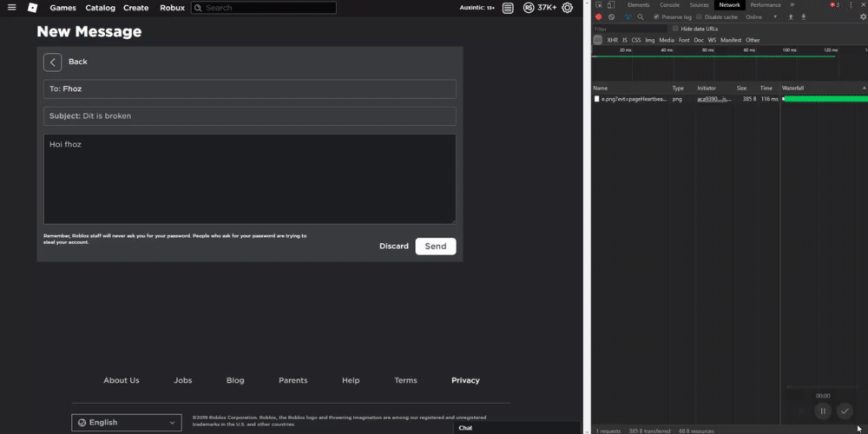Viewport: 868px width, 434px height.
Task: Toggle the network filter funnel icon
Action: [x=628, y=17]
